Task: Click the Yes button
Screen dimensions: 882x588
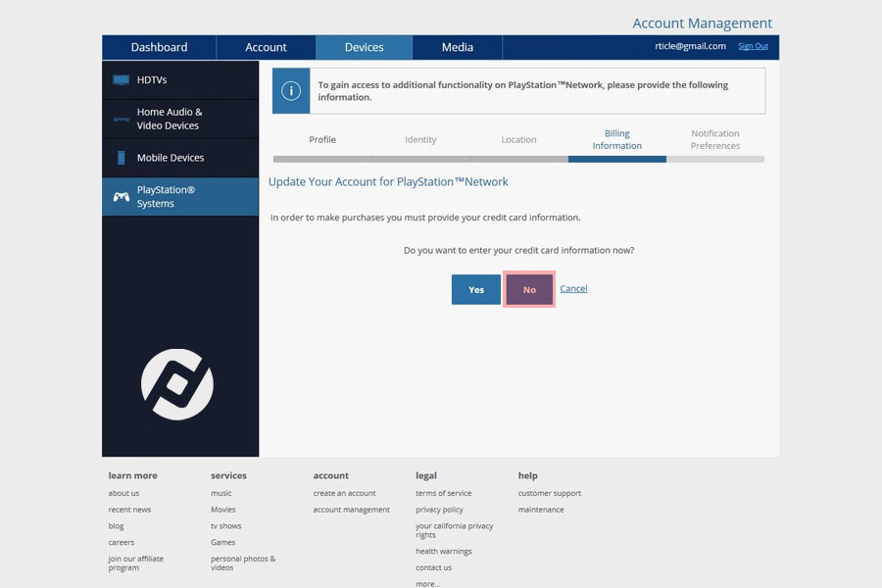Action: (x=476, y=289)
